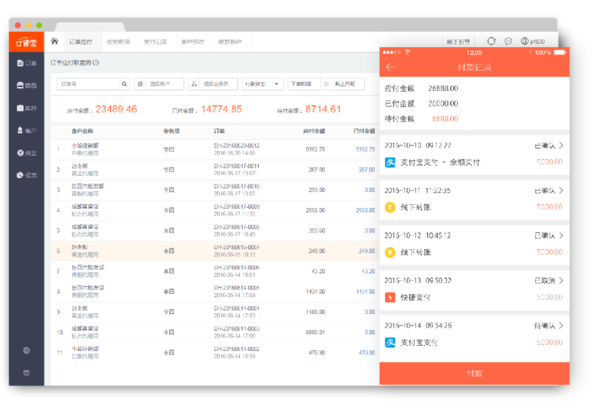This screenshot has width=600, height=411.
Task: Click the customer icon in the select-customer field
Action: [140, 84]
